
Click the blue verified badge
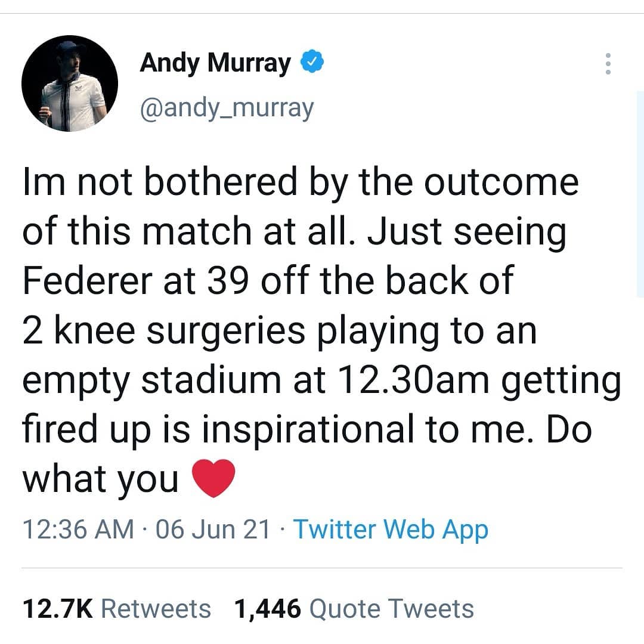(312, 63)
